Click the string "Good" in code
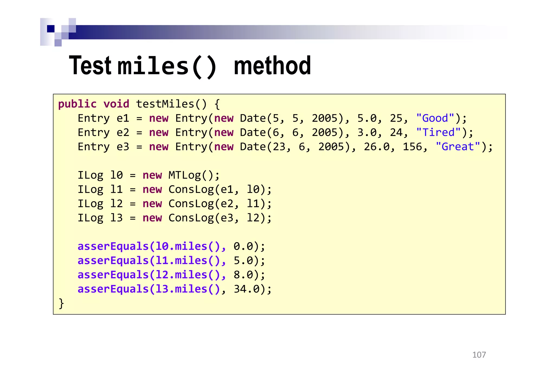The height and width of the screenshot is (392, 555). pyautogui.click(x=435, y=118)
